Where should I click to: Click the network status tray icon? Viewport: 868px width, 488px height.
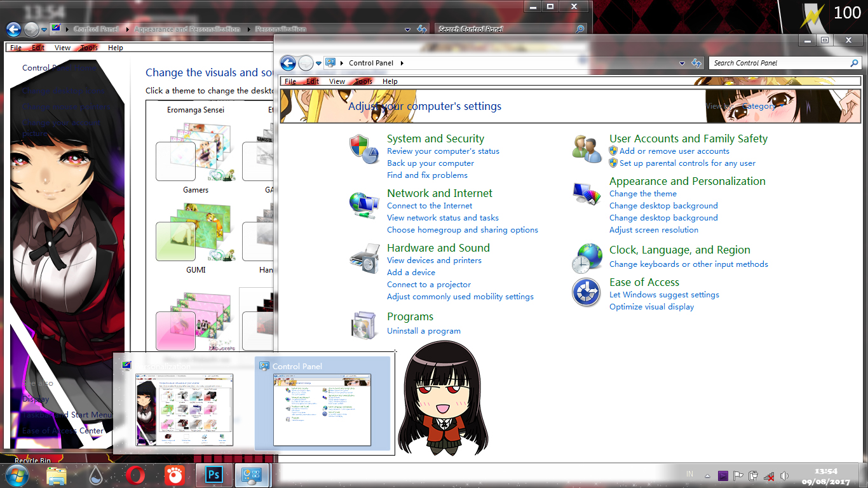coord(769,476)
